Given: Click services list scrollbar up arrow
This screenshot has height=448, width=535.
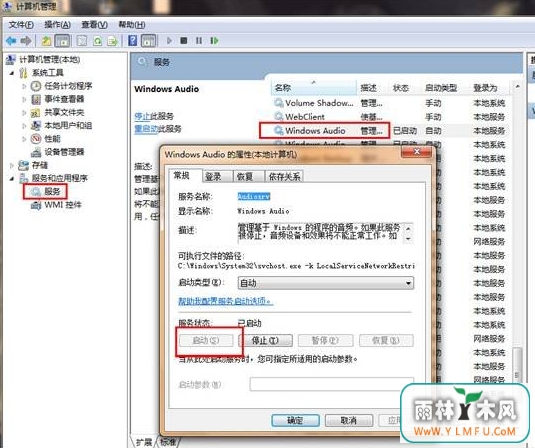Looking at the screenshot, I should [517, 87].
